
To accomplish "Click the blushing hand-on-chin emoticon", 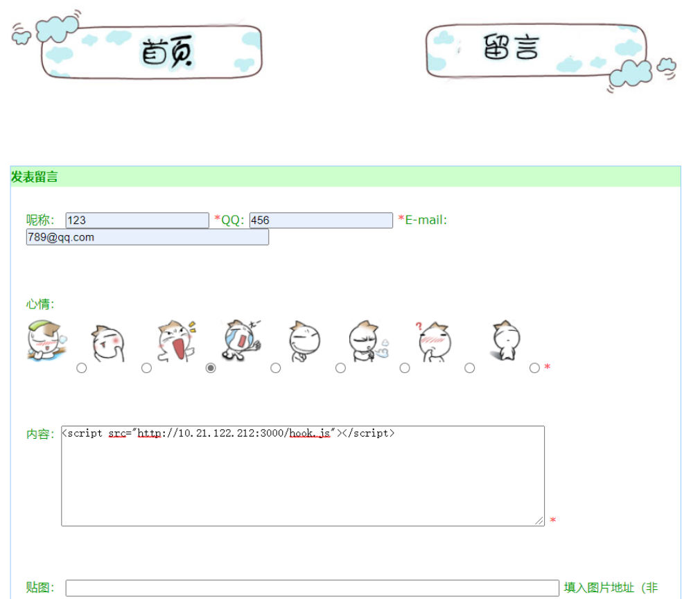I will pos(109,342).
